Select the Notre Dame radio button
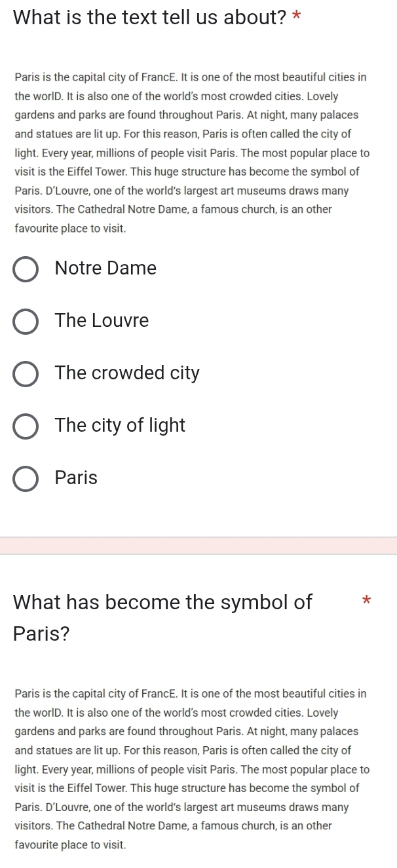 [x=26, y=269]
